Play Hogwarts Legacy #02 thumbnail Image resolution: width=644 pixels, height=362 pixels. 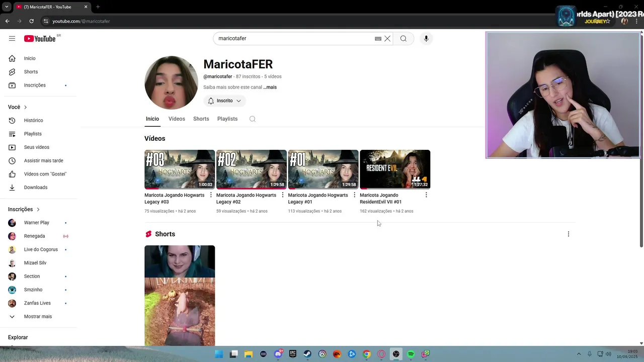click(252, 169)
